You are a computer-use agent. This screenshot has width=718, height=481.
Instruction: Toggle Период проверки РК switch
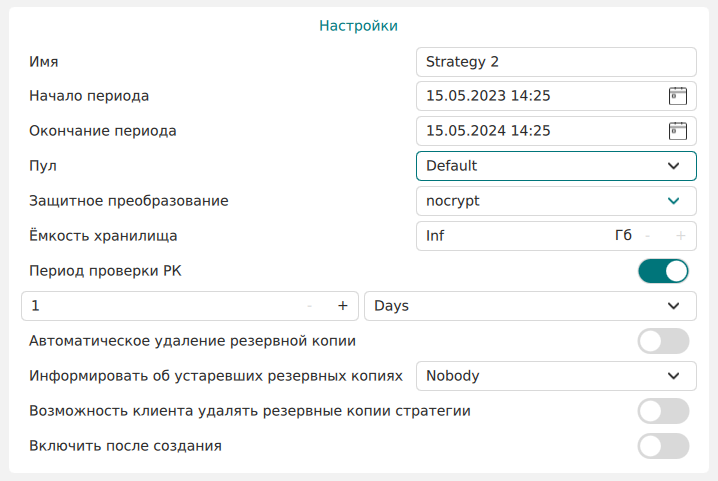tap(663, 271)
